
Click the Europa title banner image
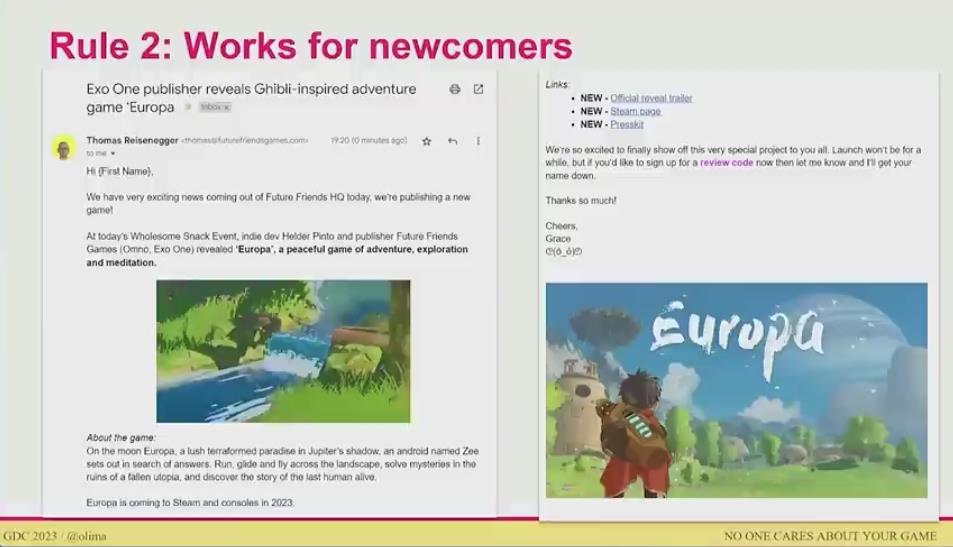pyautogui.click(x=736, y=390)
